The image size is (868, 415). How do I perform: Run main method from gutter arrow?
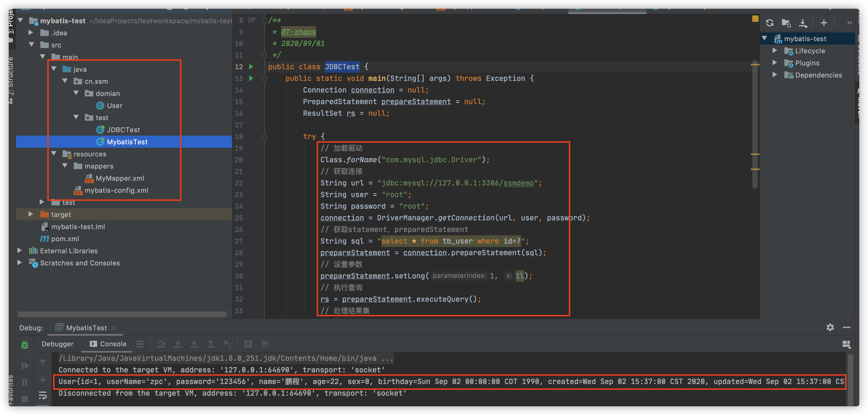point(251,78)
